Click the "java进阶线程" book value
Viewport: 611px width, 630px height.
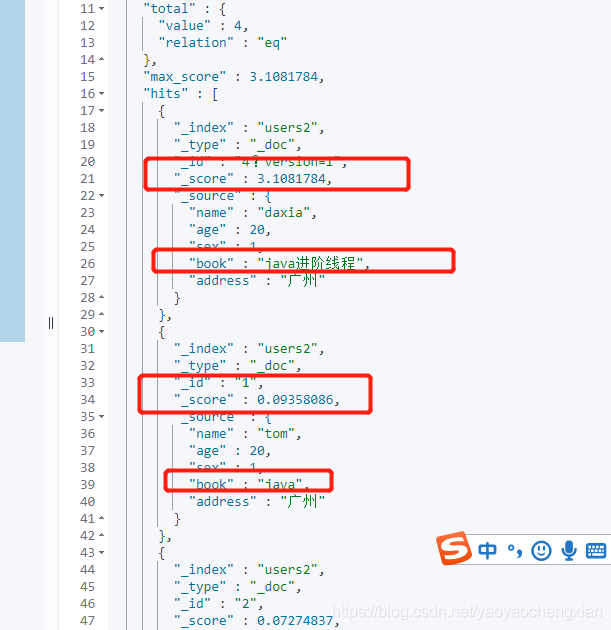click(310, 264)
